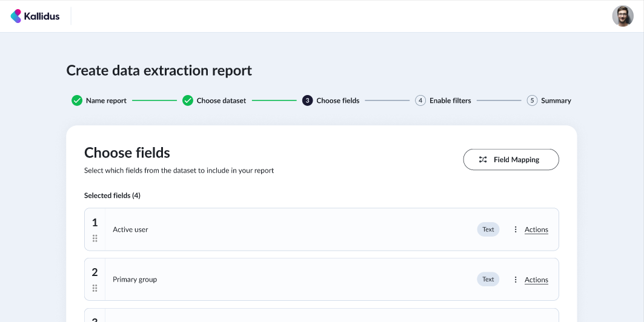Click the Text type badge on Active user

tap(488, 229)
